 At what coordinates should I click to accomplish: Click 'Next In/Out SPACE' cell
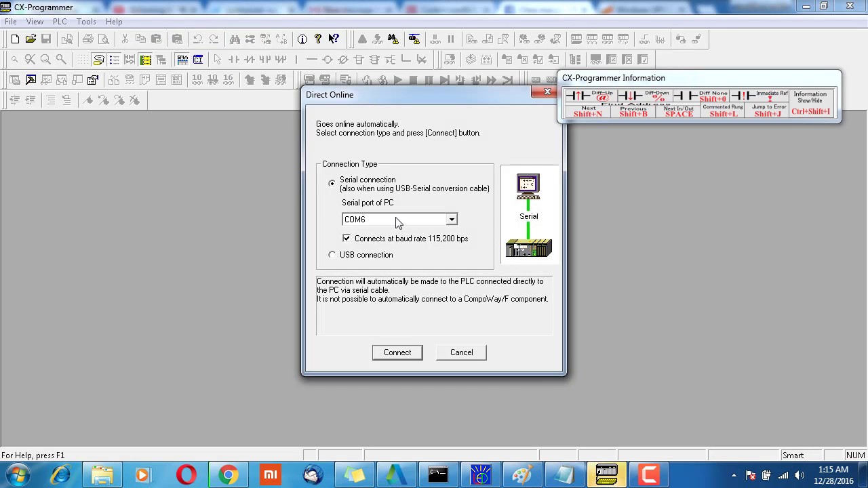(678, 111)
